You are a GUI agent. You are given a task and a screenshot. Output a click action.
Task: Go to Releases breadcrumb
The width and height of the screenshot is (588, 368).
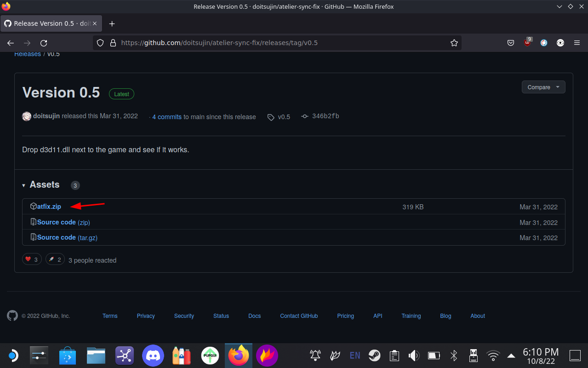tap(28, 54)
